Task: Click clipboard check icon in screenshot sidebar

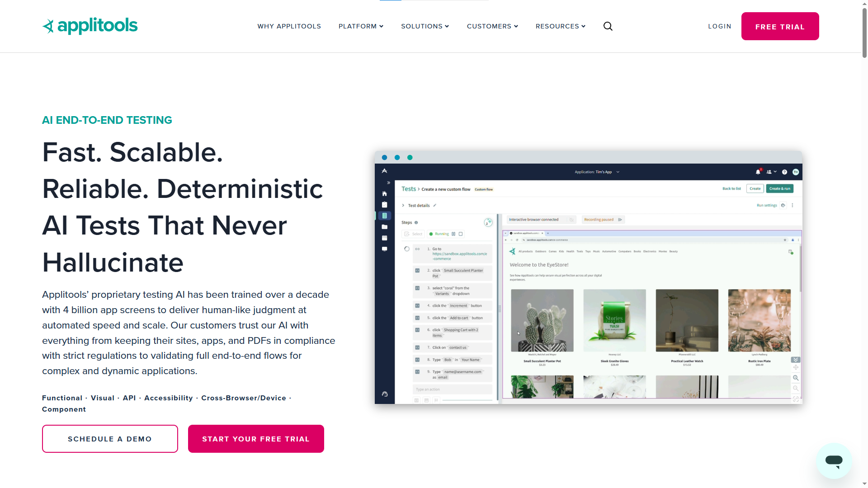Action: pos(384,205)
